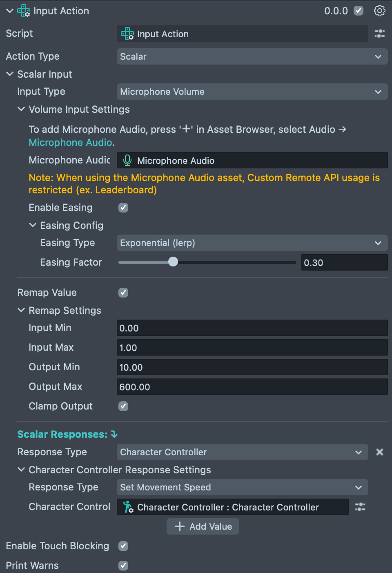This screenshot has width=392, height=573.
Task: Open the Action Type dropdown
Action: 252,56
